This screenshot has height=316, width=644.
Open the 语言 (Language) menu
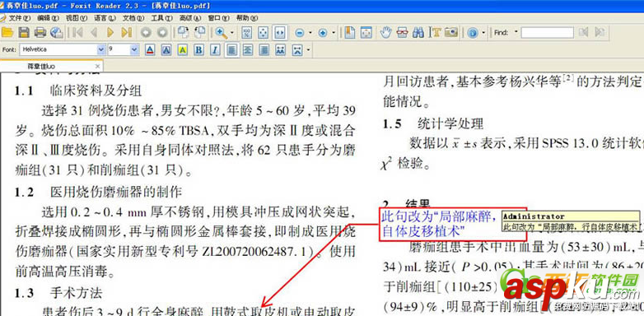coord(105,18)
